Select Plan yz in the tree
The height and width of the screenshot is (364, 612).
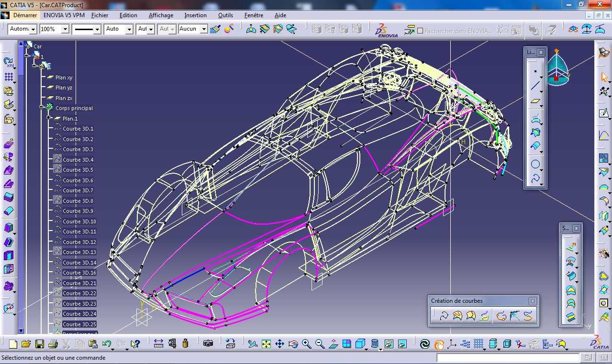pos(64,88)
